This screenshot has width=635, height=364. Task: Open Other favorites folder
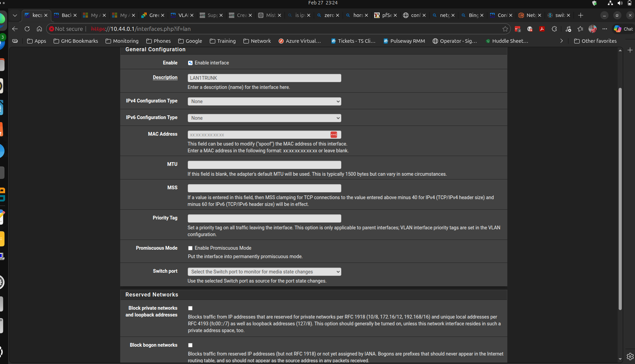[x=595, y=41]
